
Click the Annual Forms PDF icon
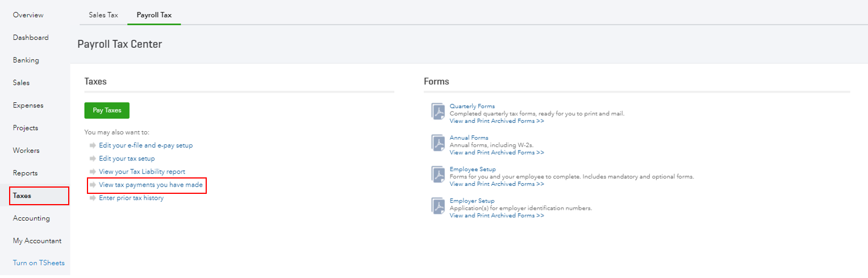tap(439, 144)
